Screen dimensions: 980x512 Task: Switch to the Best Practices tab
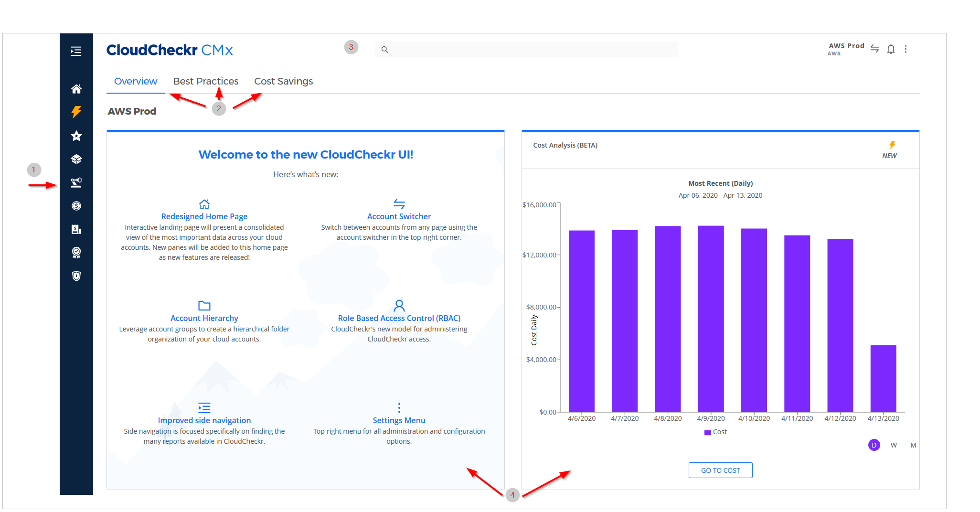click(x=206, y=81)
